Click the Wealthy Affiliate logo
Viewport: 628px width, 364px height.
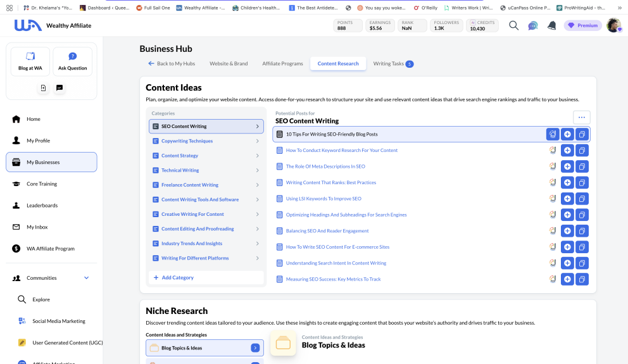click(53, 25)
